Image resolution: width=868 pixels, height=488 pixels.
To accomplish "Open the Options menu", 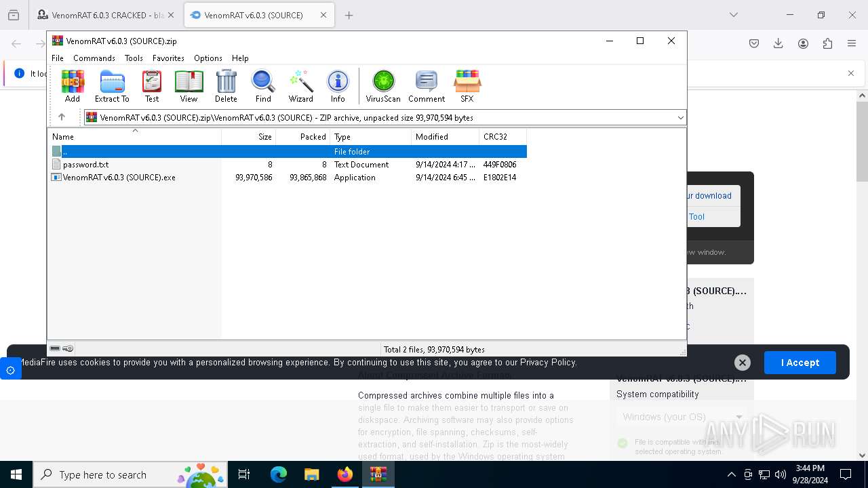I will click(208, 58).
